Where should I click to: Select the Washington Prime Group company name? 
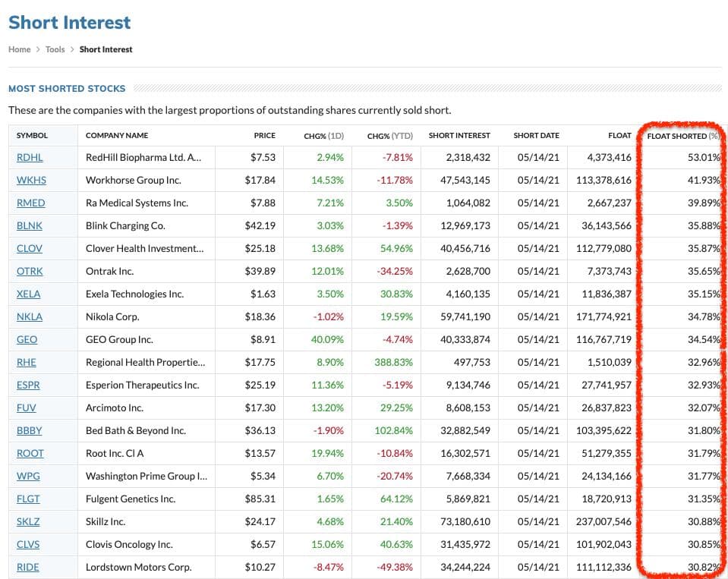click(x=147, y=476)
